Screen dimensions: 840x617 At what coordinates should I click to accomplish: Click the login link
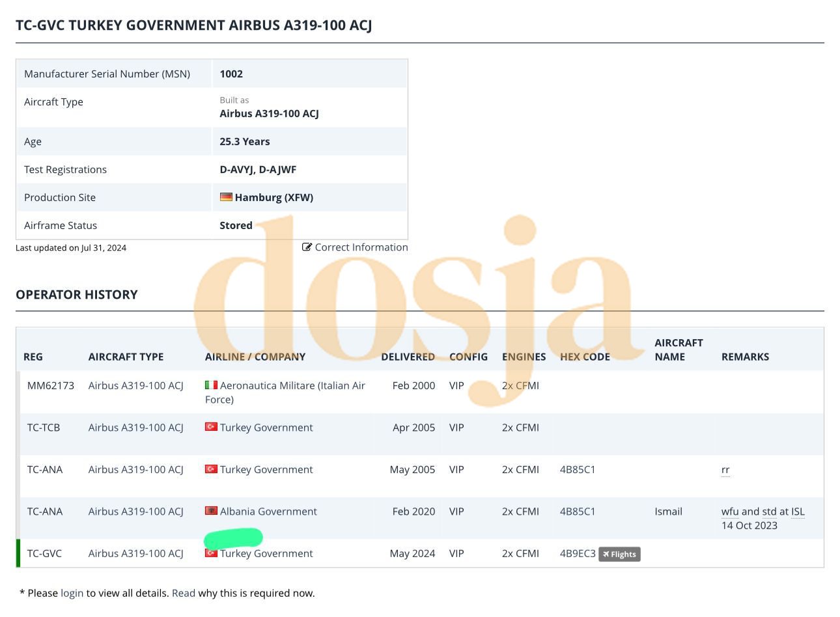click(x=72, y=593)
